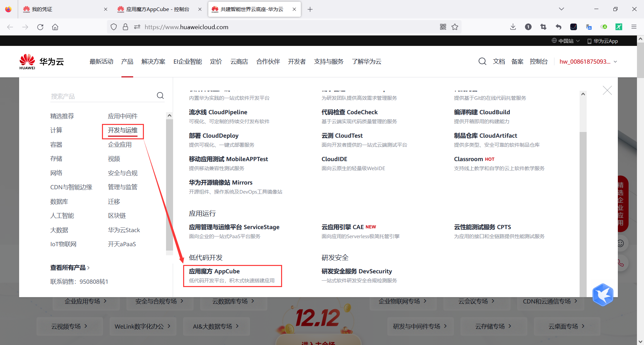Open the QR code scanner in address bar
Image resolution: width=644 pixels, height=345 pixels.
click(x=443, y=27)
